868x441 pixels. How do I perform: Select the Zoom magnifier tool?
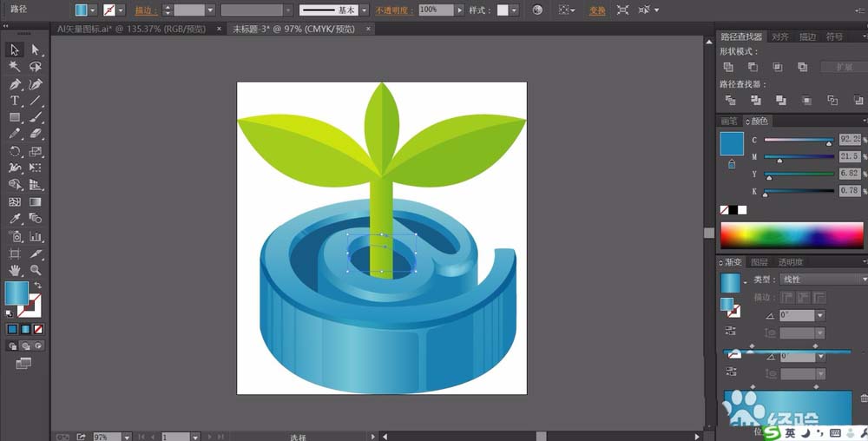point(36,270)
